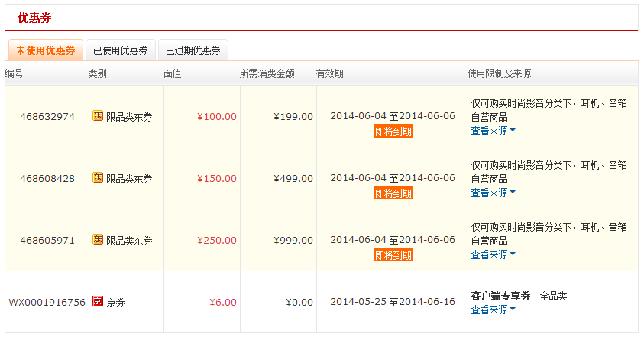
Task: Open the 已过期优惠券 tab
Action: (193, 50)
